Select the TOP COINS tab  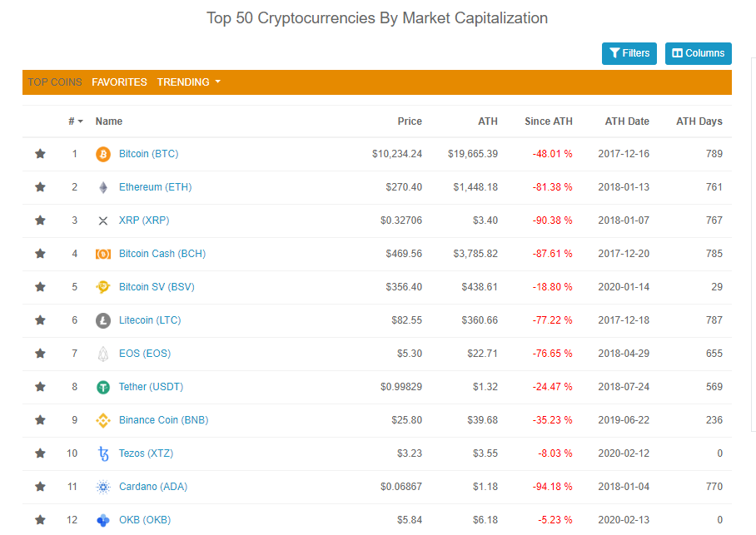(54, 82)
